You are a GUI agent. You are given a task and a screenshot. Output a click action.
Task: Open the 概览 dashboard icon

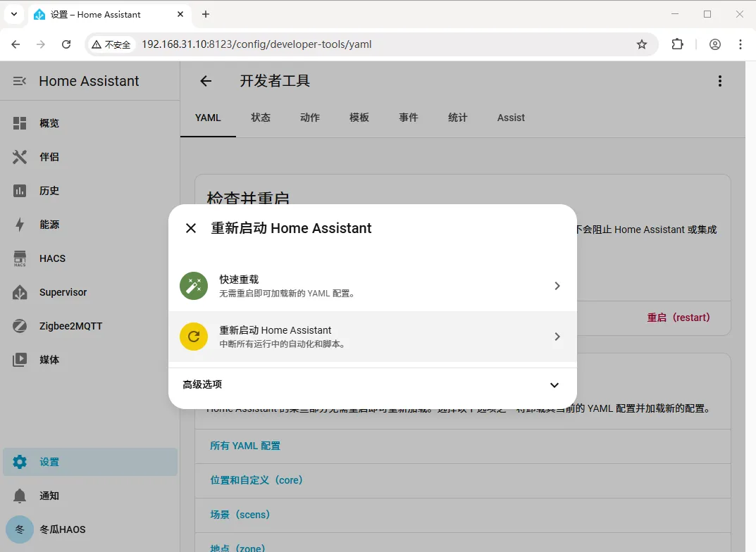[x=19, y=123]
